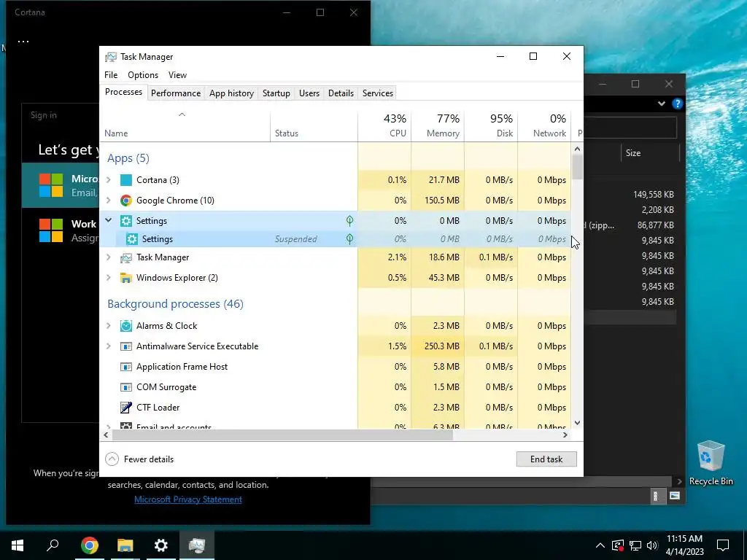Screen dimensions: 747x560
Task: Expand the Google Chrome (10) process group
Action: [x=109, y=201]
